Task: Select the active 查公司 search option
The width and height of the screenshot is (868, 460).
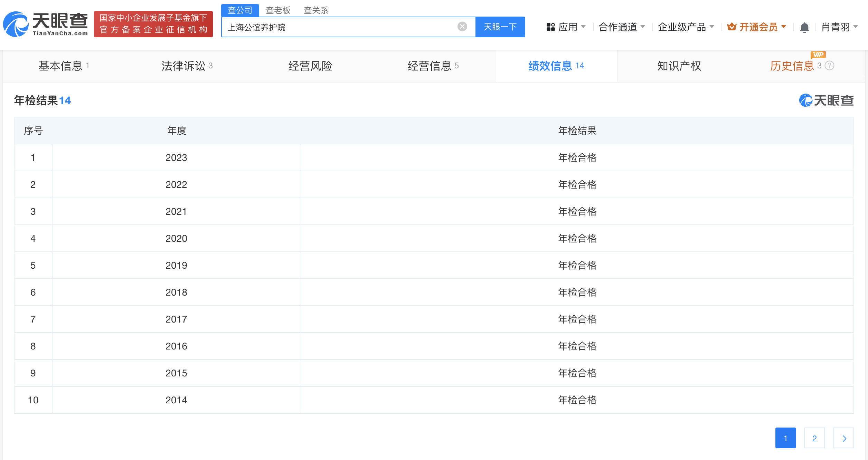Action: pos(240,10)
